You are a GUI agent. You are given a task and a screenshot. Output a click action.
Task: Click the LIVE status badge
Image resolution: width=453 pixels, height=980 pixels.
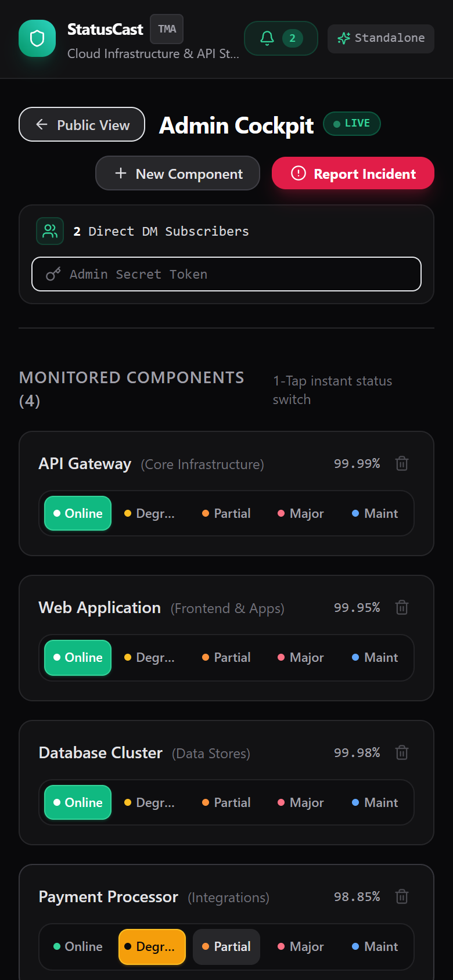tap(352, 124)
